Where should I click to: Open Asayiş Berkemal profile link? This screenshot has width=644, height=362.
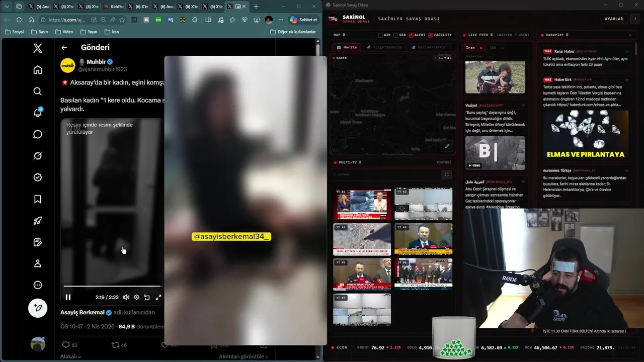click(83, 312)
